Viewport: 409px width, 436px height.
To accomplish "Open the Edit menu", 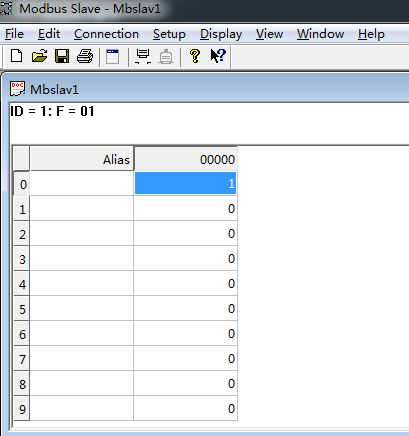I will (49, 34).
